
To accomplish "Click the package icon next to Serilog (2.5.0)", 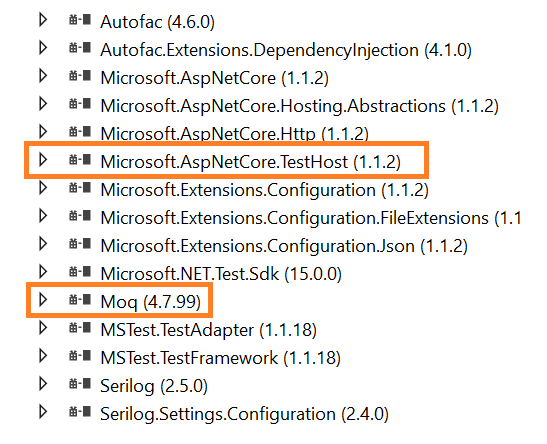I will pyautogui.click(x=80, y=384).
